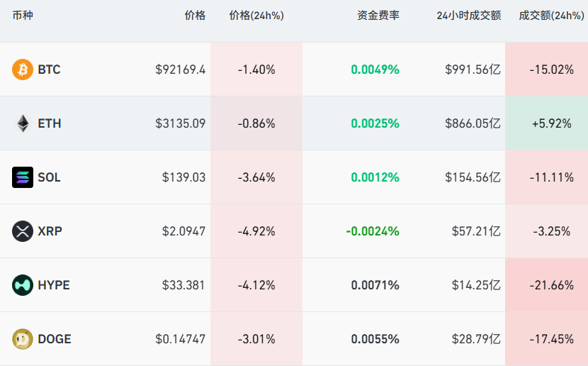This screenshot has width=588, height=366.
Task: Click the Ethereum diamond icon
Action: point(23,123)
